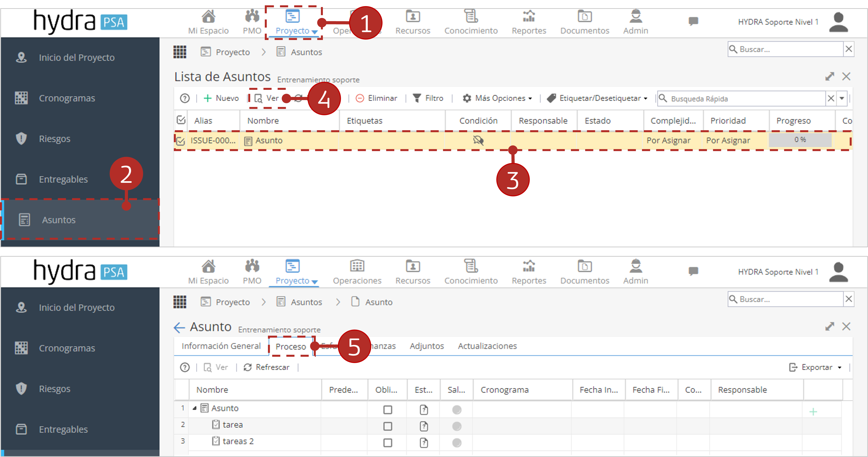Click the Nuevo button
868x457 pixels.
(221, 98)
